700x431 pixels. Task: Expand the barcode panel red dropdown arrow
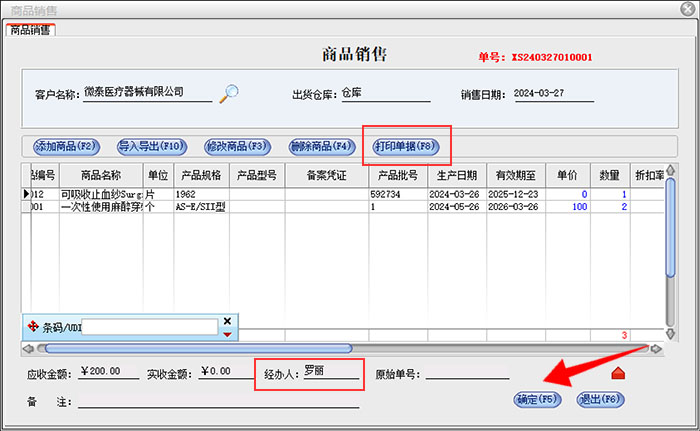pyautogui.click(x=227, y=334)
